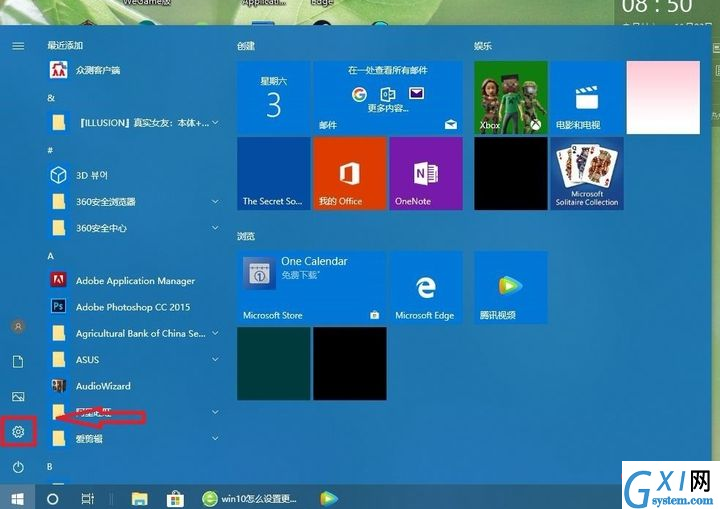This screenshot has height=509, width=720.
Task: Click the 最近添加 section header
Action: (x=65, y=45)
